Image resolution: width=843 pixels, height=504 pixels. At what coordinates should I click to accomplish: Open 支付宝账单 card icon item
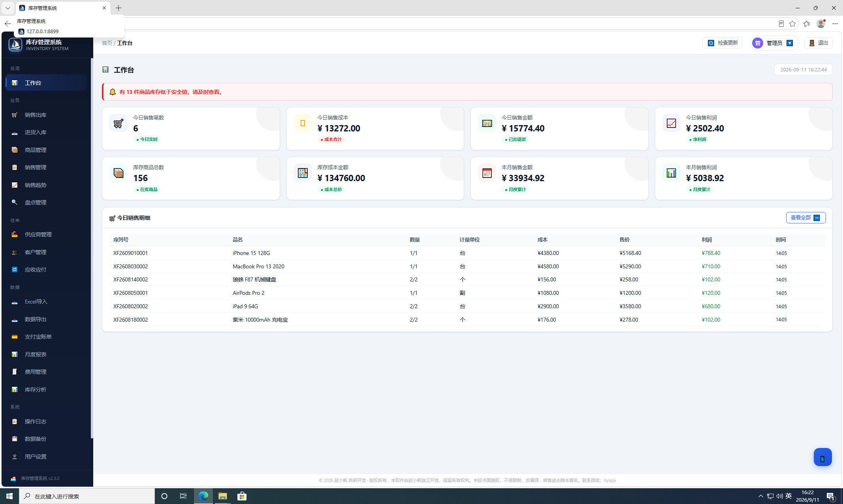pyautogui.click(x=46, y=337)
